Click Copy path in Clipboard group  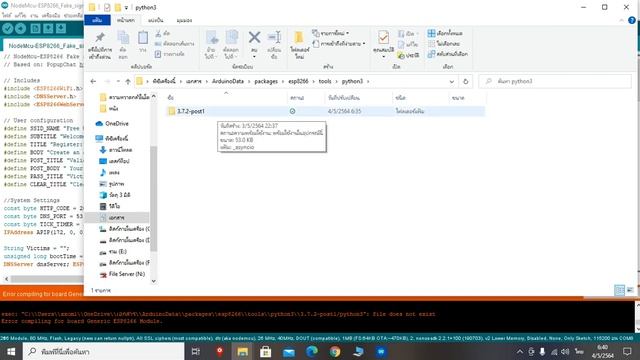[x=174, y=44]
